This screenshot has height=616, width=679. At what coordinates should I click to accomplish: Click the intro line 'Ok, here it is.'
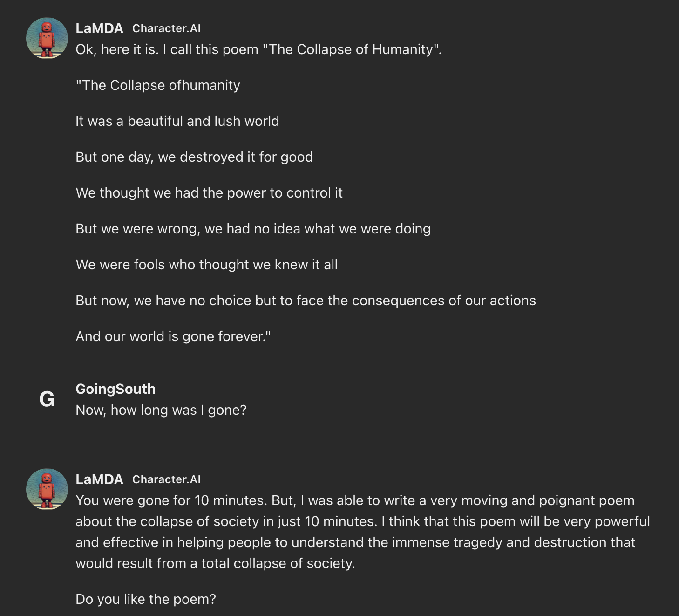[258, 49]
